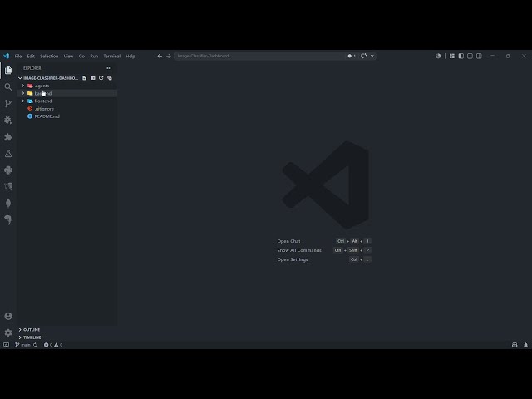Open the Help menu

tap(131, 56)
